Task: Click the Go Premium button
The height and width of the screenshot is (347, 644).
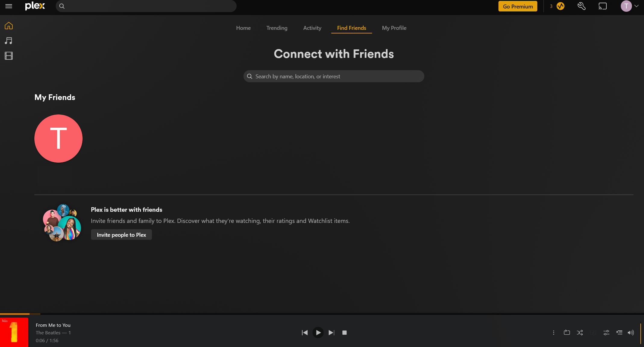Action: [x=517, y=6]
